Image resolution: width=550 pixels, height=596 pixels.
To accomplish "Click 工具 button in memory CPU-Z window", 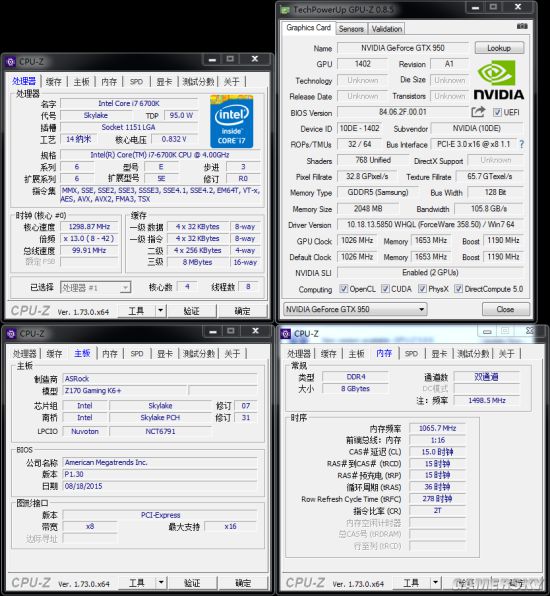I will point(411,583).
